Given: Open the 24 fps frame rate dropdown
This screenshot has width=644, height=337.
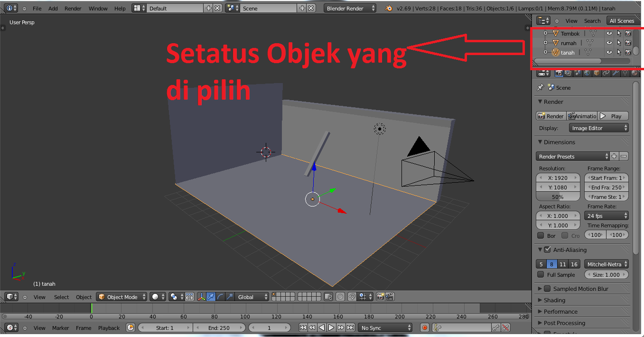Looking at the screenshot, I should (x=607, y=215).
